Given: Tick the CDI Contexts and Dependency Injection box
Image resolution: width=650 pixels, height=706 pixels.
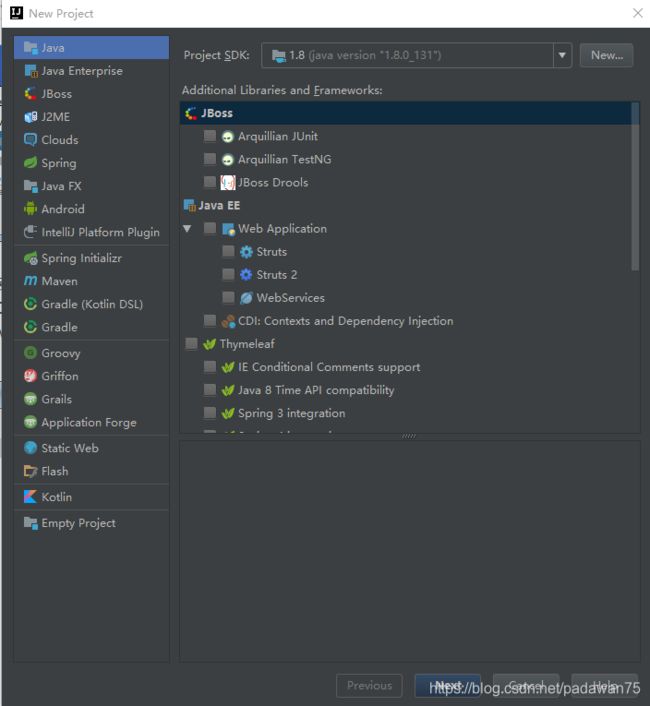Looking at the screenshot, I should (x=210, y=321).
